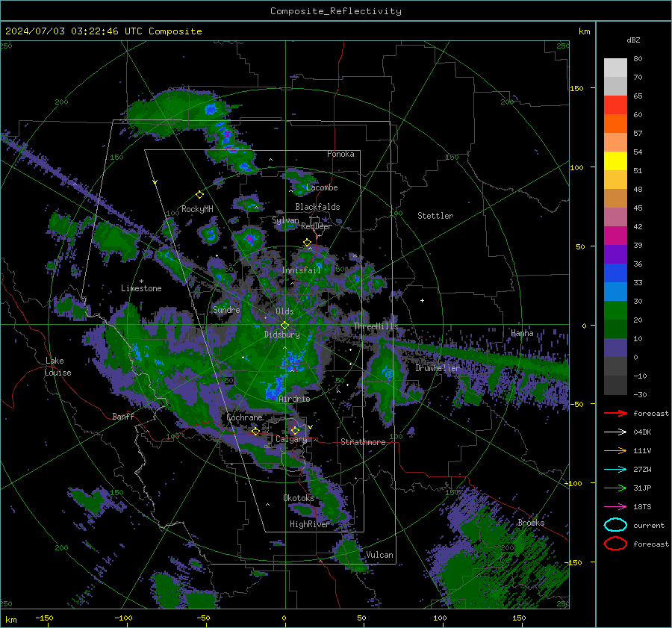
Task: Click the Didsbury label
Action: [x=281, y=335]
